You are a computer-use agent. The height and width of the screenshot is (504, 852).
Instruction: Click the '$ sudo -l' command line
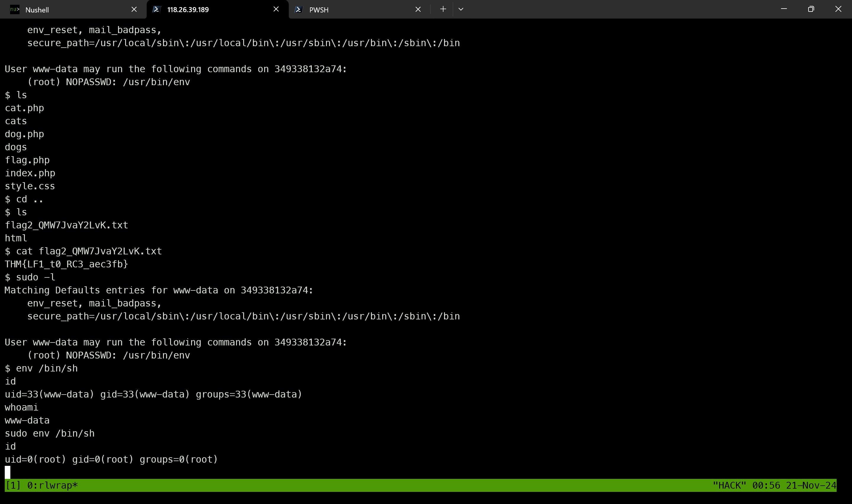point(30,277)
